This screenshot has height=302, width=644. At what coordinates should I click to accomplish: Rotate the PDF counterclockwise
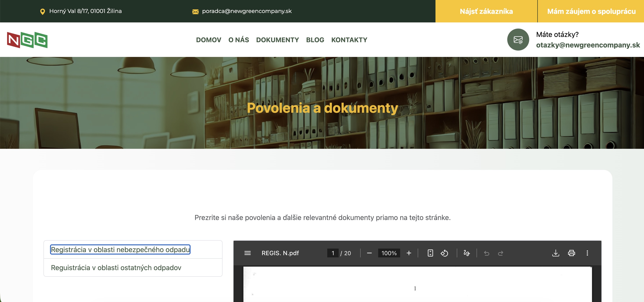click(444, 253)
